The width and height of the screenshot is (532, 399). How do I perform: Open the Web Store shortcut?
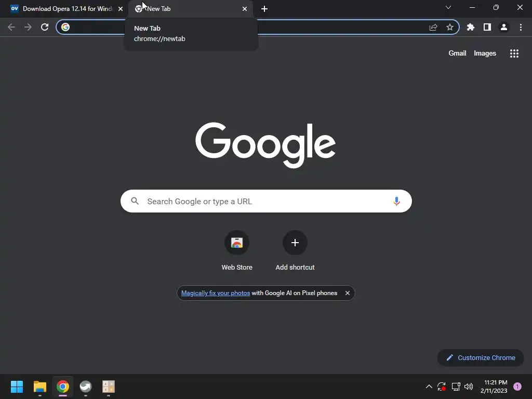(x=237, y=250)
